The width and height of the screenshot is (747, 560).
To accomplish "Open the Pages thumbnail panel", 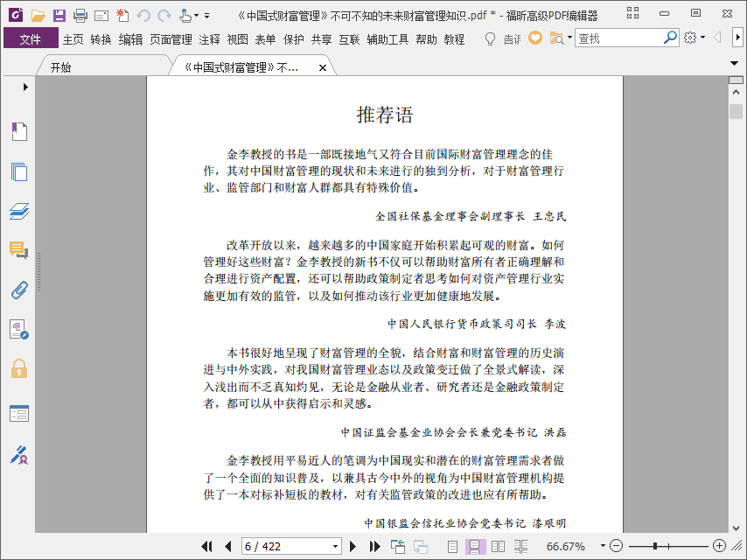I will click(19, 171).
